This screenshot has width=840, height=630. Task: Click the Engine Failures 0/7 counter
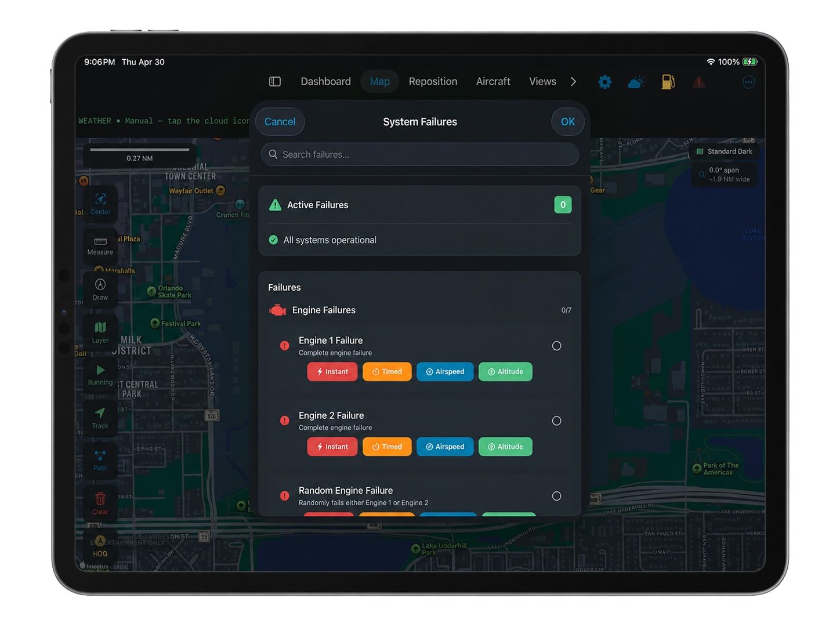(x=566, y=310)
